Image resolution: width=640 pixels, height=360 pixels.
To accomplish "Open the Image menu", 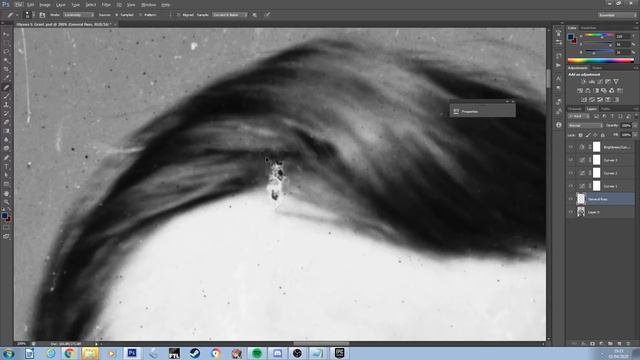I will pyautogui.click(x=45, y=5).
